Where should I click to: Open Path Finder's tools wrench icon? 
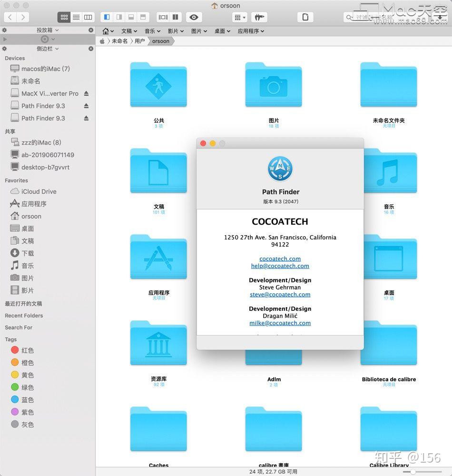pos(258,17)
